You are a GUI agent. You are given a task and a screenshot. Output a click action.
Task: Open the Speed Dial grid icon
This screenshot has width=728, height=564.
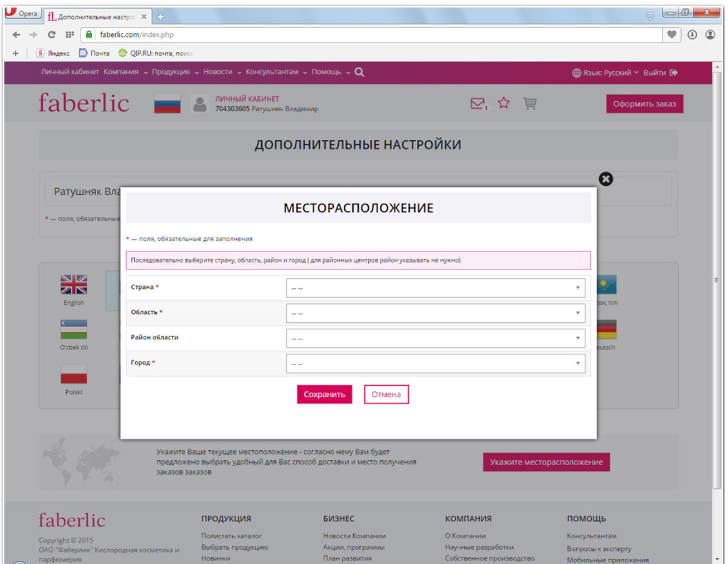(x=69, y=34)
